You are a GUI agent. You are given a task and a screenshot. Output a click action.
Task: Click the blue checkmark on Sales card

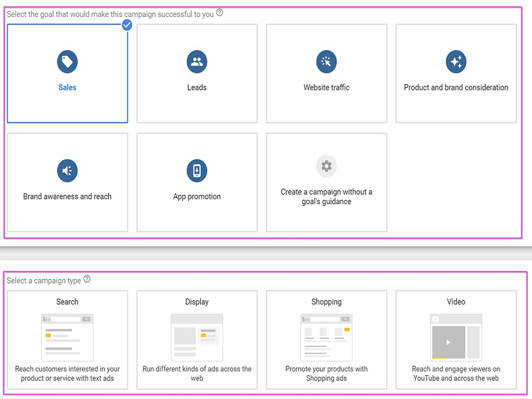[x=127, y=25]
